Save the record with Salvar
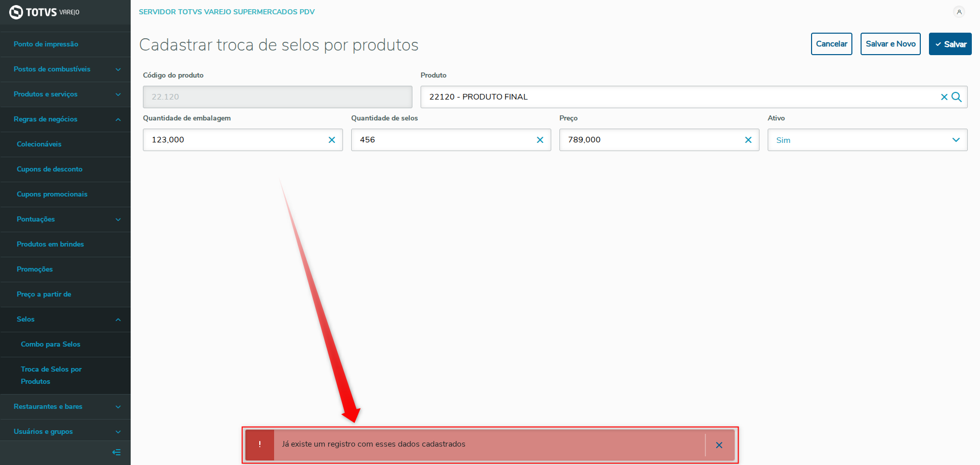The image size is (980, 465). [x=950, y=44]
